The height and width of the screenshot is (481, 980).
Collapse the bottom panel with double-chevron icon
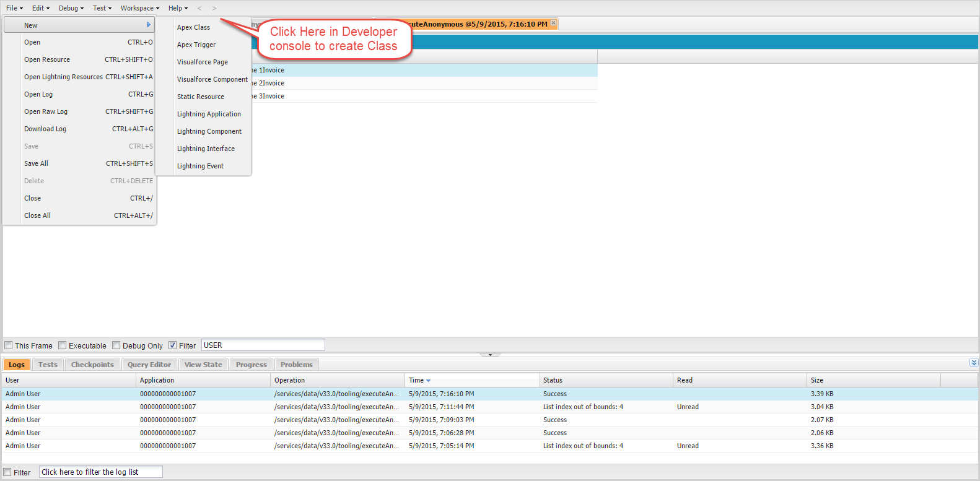point(973,363)
